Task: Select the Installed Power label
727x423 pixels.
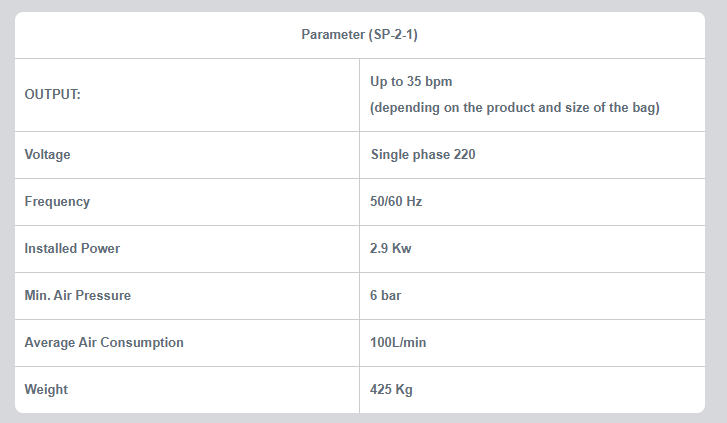Action: point(71,249)
